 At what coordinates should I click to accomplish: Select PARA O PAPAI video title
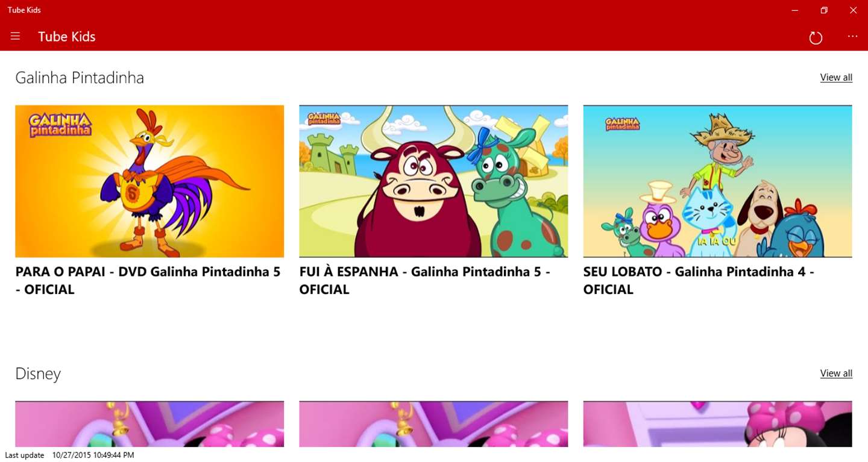point(148,281)
